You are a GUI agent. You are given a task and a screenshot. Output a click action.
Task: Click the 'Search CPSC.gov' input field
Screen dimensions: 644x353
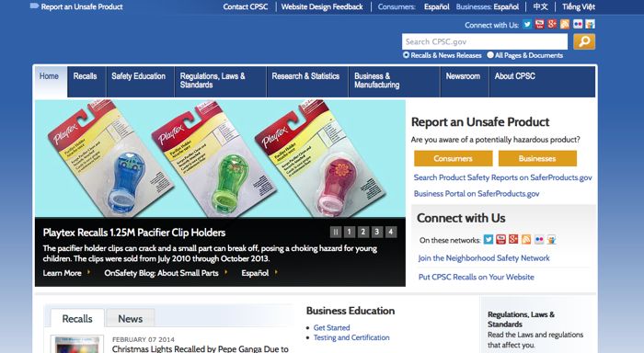(485, 41)
